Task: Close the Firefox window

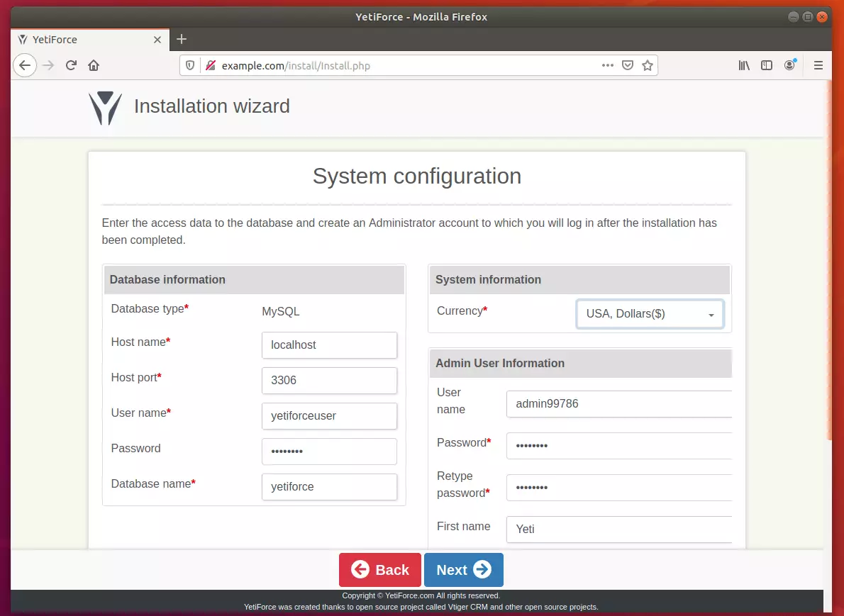Action: pos(821,17)
